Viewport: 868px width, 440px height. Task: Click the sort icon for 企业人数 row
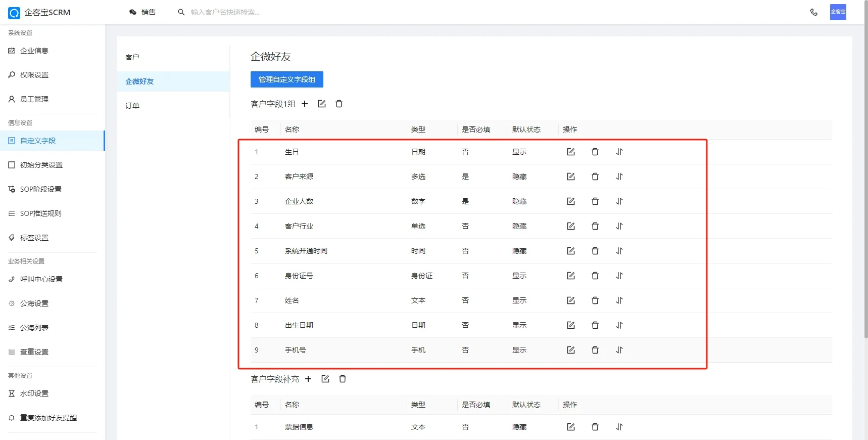coord(619,201)
